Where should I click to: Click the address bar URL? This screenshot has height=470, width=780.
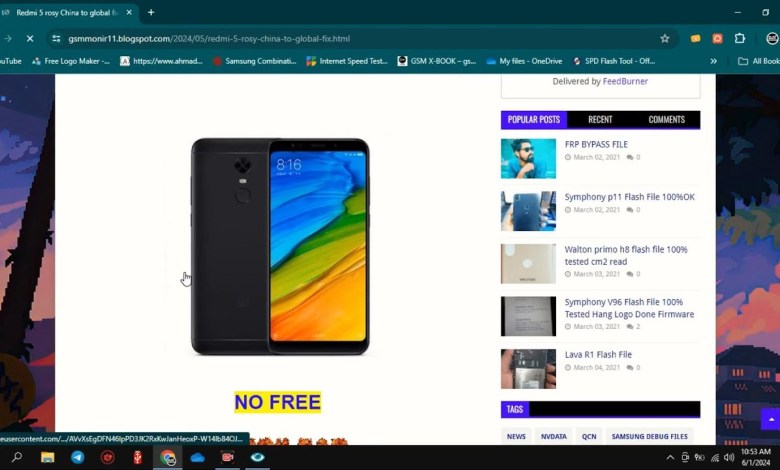coord(209,38)
